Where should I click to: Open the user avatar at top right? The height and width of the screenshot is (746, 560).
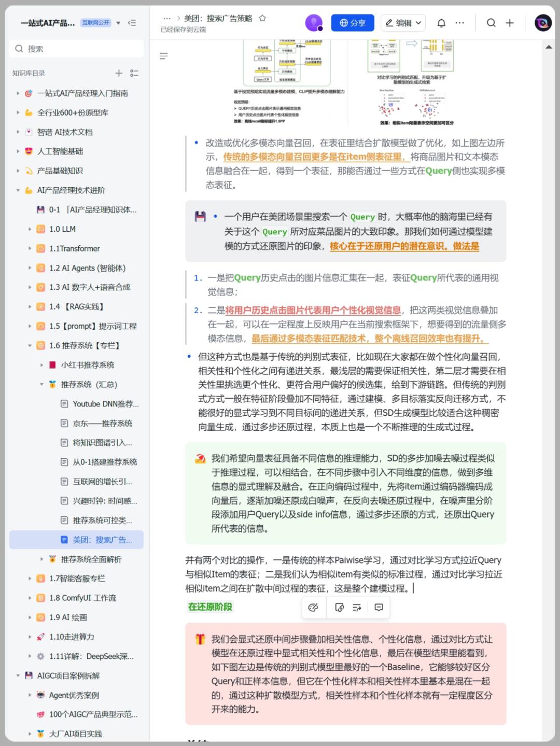(543, 23)
